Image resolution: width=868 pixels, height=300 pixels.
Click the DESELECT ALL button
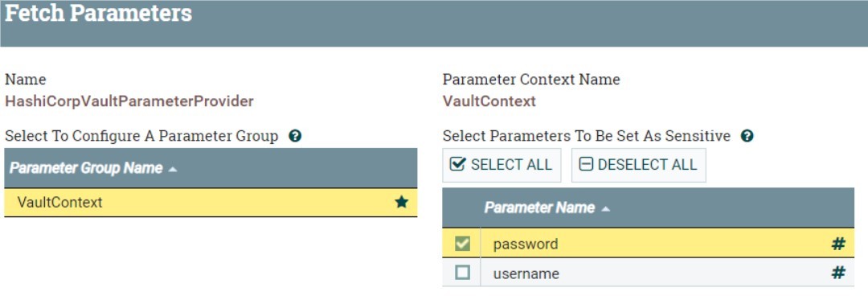(639, 165)
